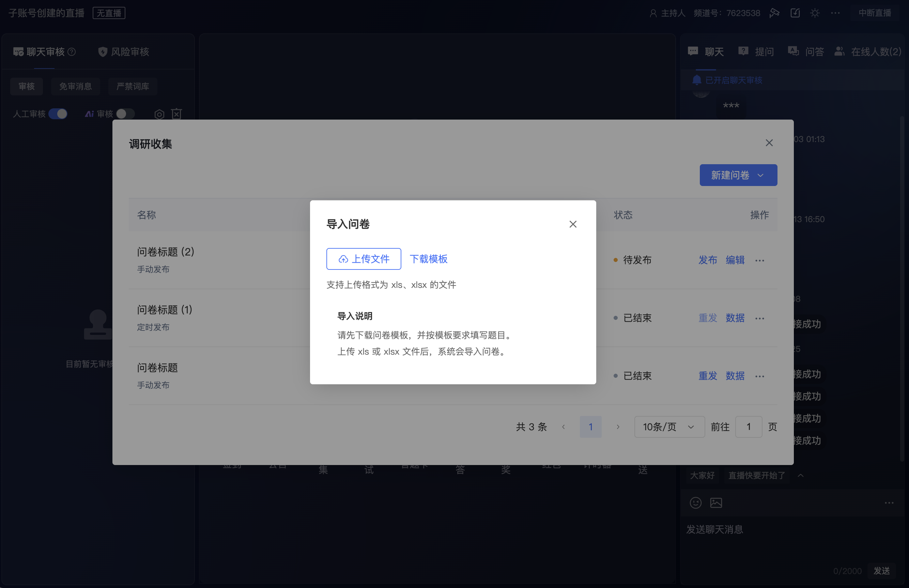Click the clear review list icon
The width and height of the screenshot is (909, 588).
click(x=176, y=114)
